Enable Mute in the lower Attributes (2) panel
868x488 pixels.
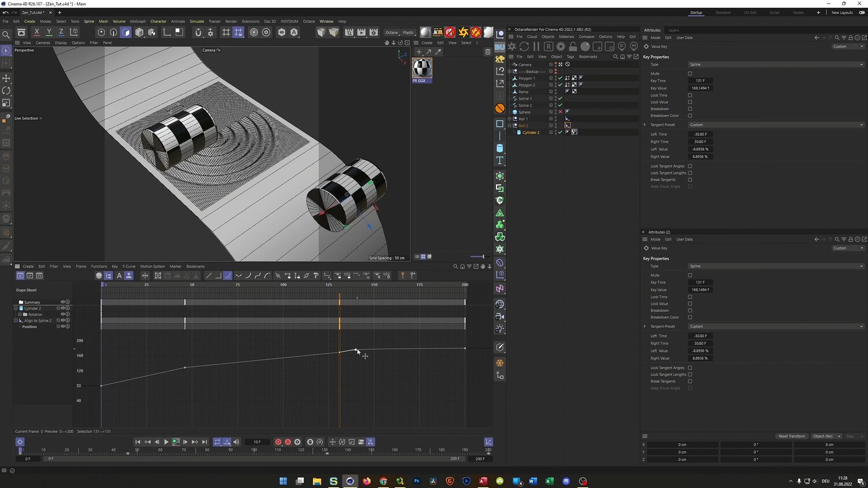pyautogui.click(x=690, y=275)
